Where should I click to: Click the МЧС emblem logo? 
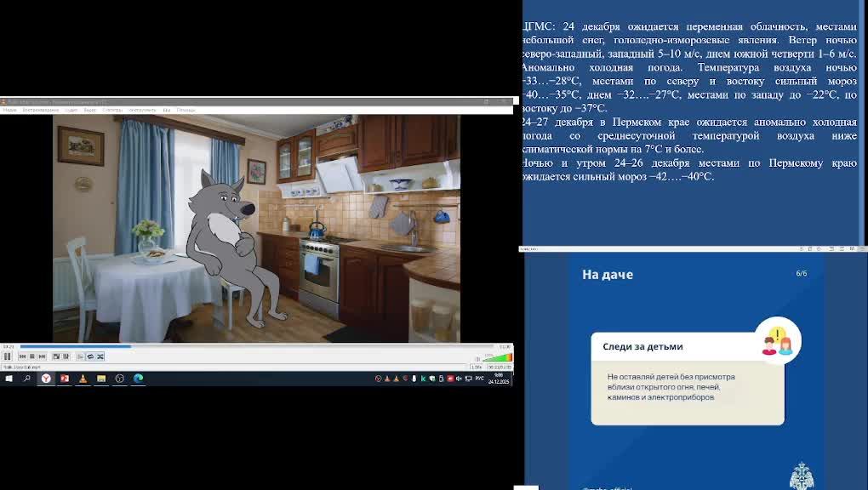coord(802,476)
